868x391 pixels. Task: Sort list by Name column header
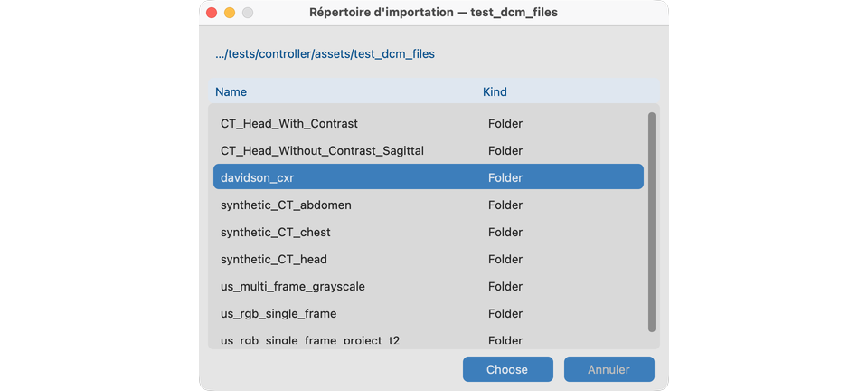(231, 92)
